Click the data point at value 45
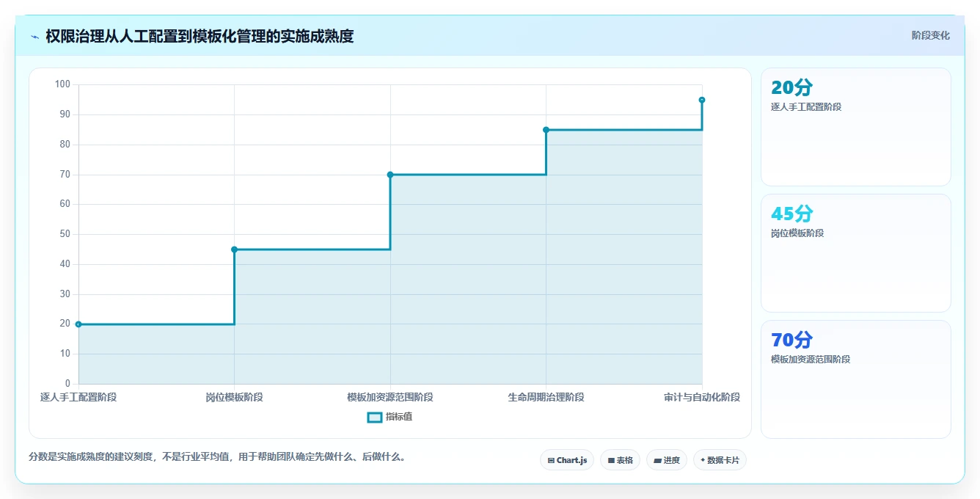Image resolution: width=980 pixels, height=499 pixels. click(x=235, y=249)
